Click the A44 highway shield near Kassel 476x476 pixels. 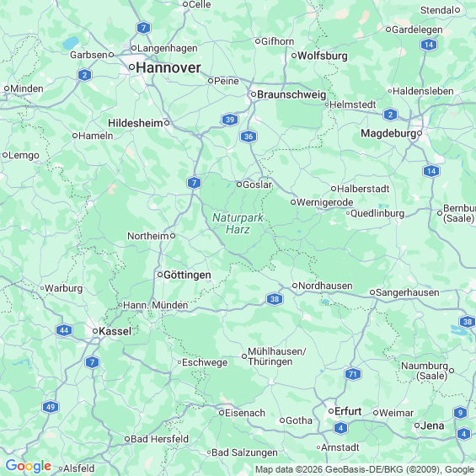tap(64, 330)
